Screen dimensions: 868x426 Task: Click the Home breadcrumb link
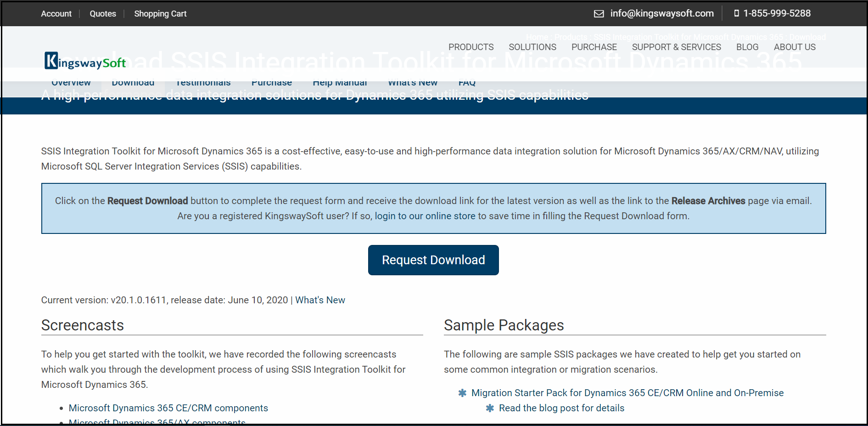coord(537,37)
